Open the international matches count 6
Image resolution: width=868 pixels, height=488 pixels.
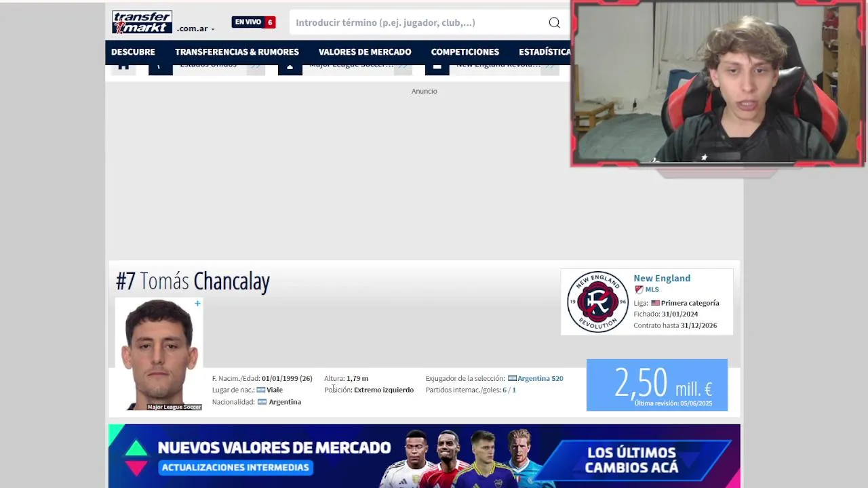click(x=505, y=390)
